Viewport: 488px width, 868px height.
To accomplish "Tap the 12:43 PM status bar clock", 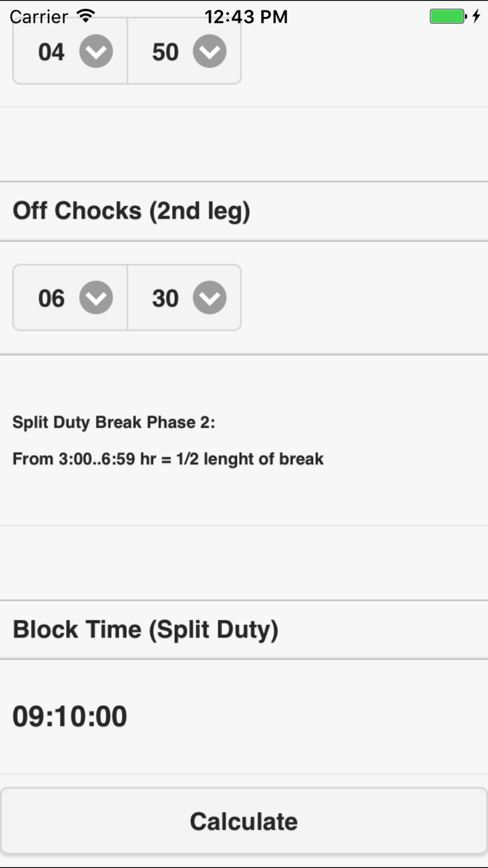I will click(246, 17).
